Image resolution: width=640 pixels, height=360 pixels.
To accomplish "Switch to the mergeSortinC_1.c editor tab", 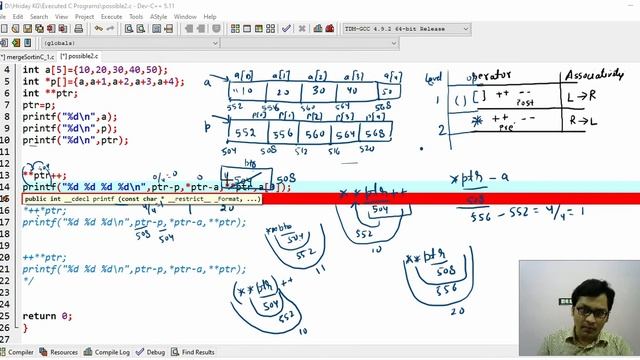I will (28, 57).
